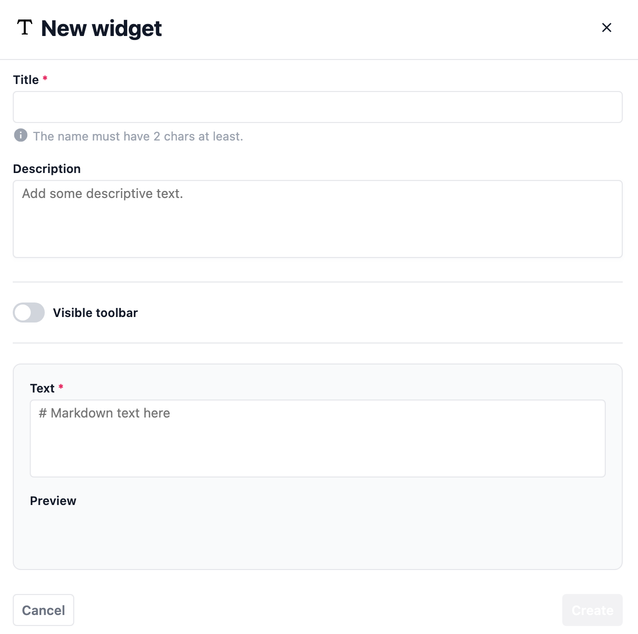Click the Title field label
Viewport: 638px width, 634px height.
[26, 80]
